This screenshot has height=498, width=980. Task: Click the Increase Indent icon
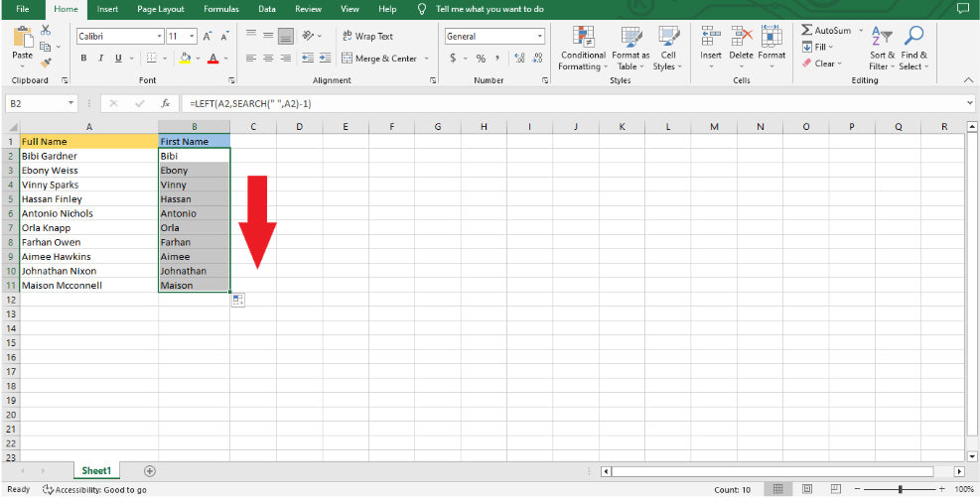click(x=324, y=59)
